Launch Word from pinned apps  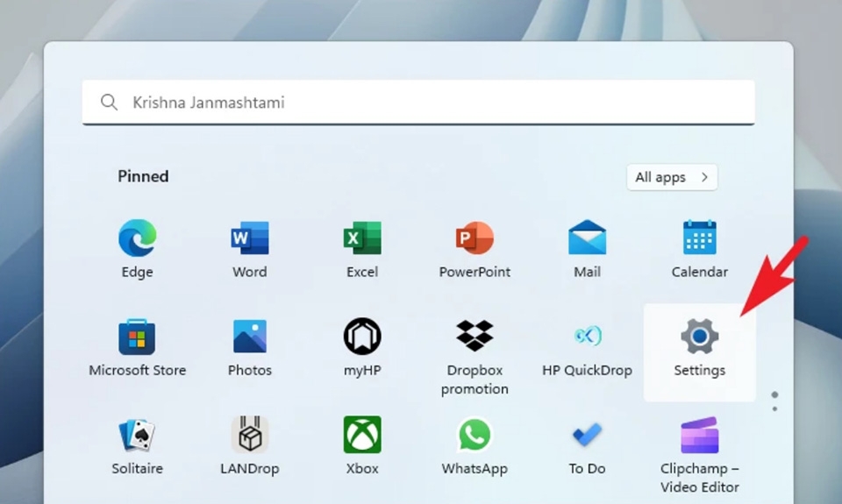point(250,248)
